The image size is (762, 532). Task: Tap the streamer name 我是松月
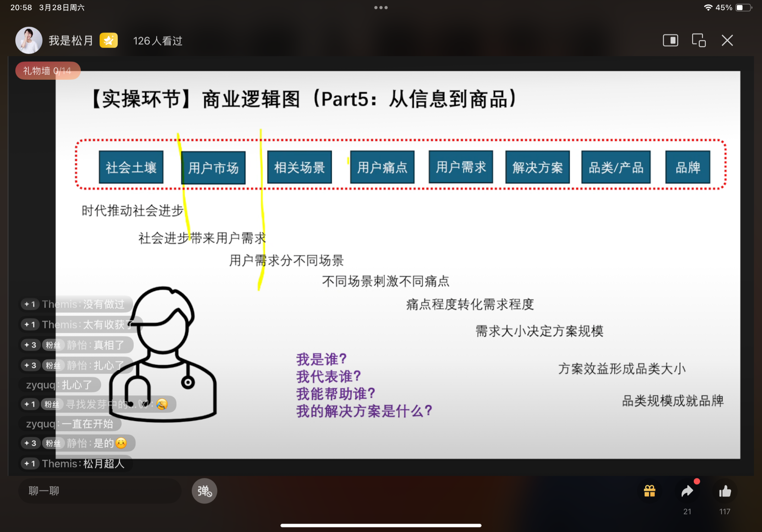(71, 40)
